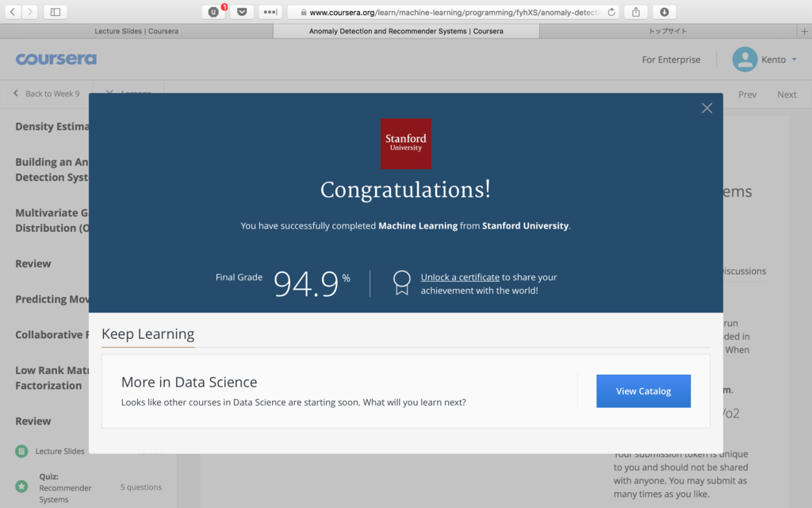Click the Back to Week 9 chevron
812x508 pixels.
pos(16,93)
